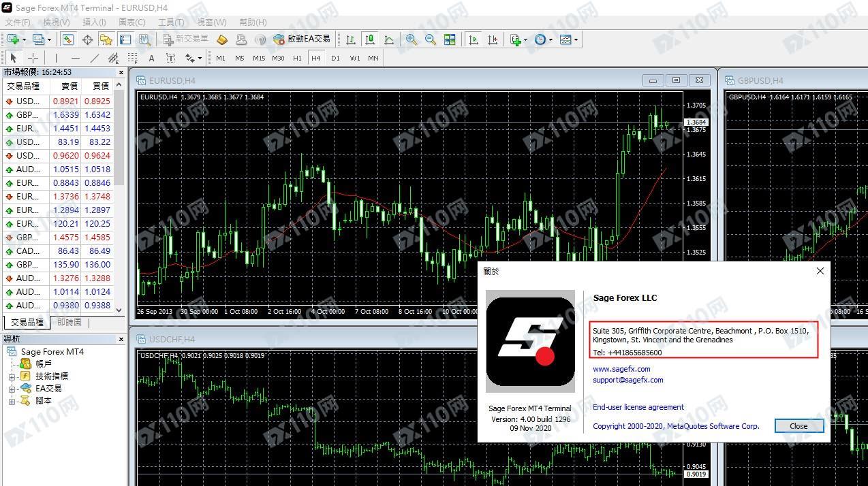Select the Text (A) tool
The image size is (868, 486).
pyautogui.click(x=151, y=58)
